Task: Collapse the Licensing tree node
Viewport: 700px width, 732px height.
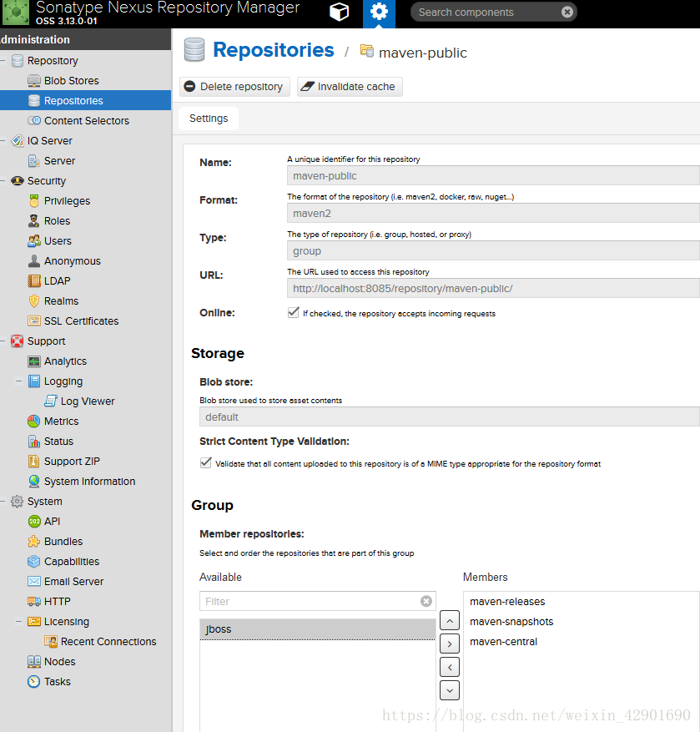Action: click(18, 621)
